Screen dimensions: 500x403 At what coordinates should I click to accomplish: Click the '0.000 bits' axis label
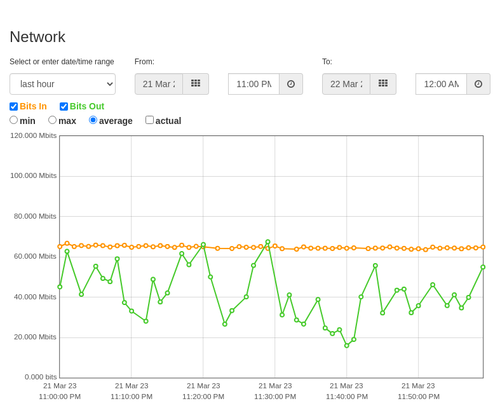(41, 377)
